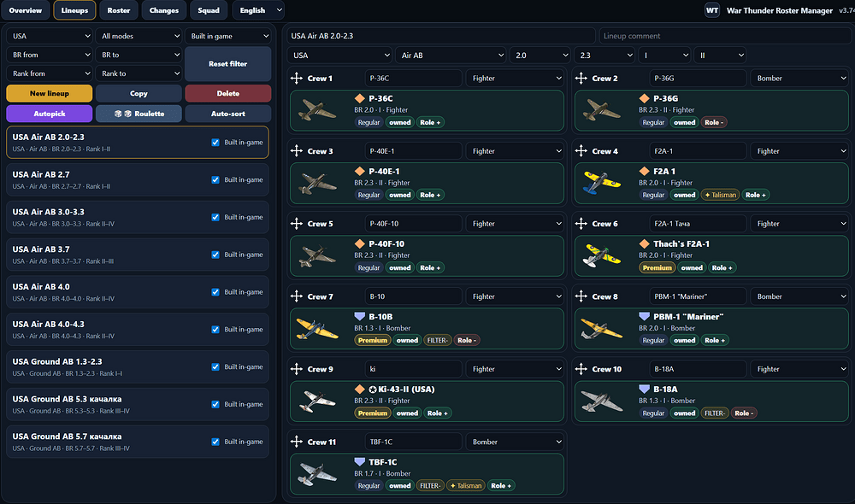The image size is (855, 504).
Task: Open the Built in game filter dropdown
Action: pyautogui.click(x=228, y=36)
